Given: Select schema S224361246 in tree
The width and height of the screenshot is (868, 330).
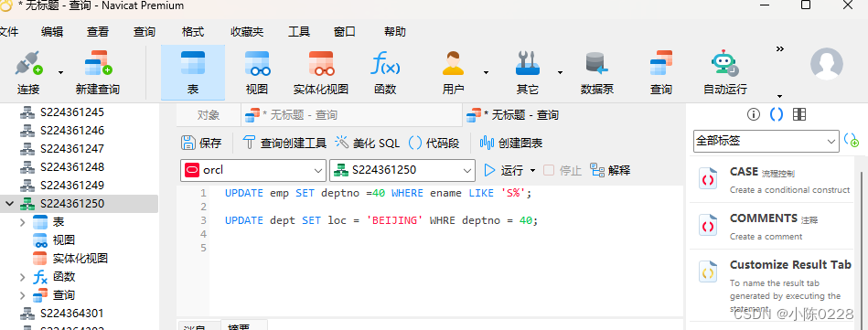Looking at the screenshot, I should (x=72, y=131).
